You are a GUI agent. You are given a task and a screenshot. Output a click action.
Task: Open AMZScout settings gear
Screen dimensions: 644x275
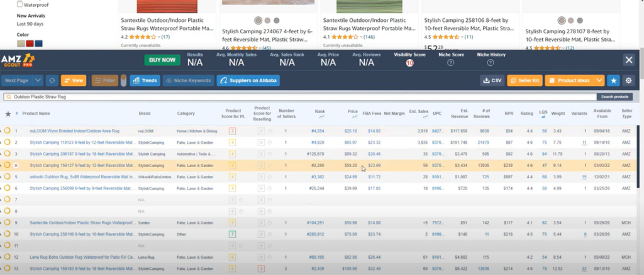point(628,81)
